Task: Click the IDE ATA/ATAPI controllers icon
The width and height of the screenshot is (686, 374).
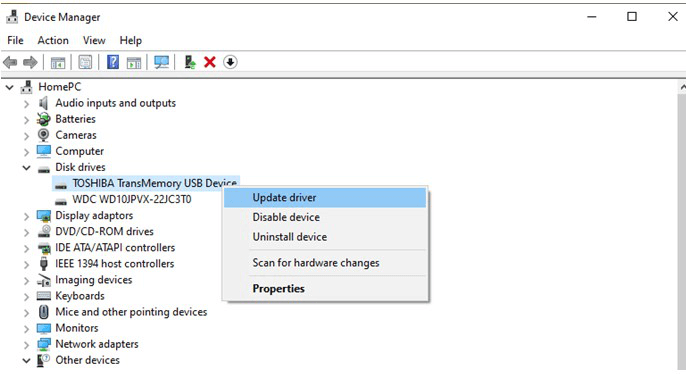Action: pos(44,248)
